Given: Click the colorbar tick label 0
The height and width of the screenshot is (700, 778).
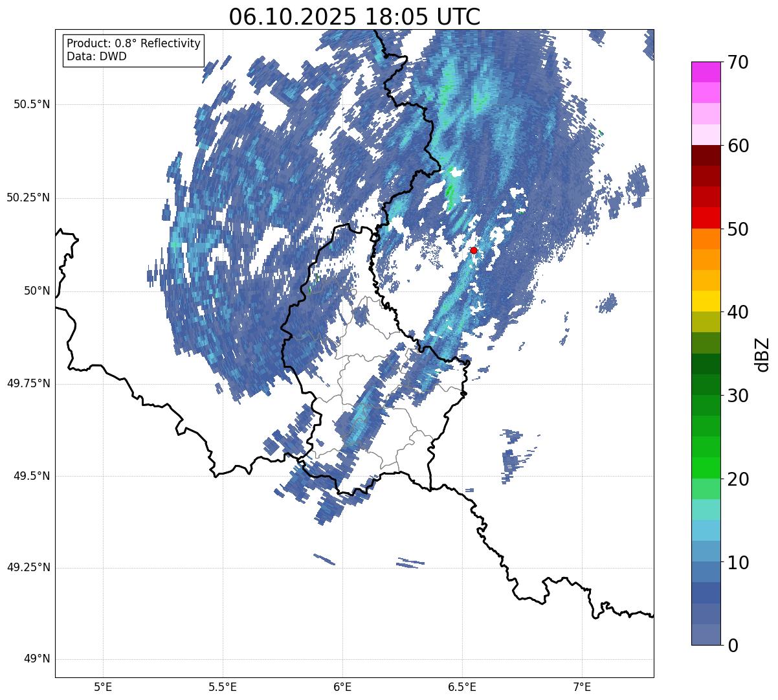Looking at the screenshot, I should point(733,646).
